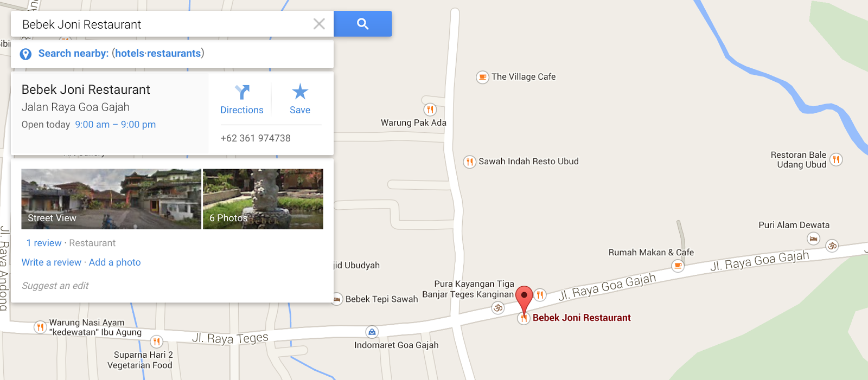The height and width of the screenshot is (380, 868).
Task: Click Suggest an edit
Action: click(55, 286)
